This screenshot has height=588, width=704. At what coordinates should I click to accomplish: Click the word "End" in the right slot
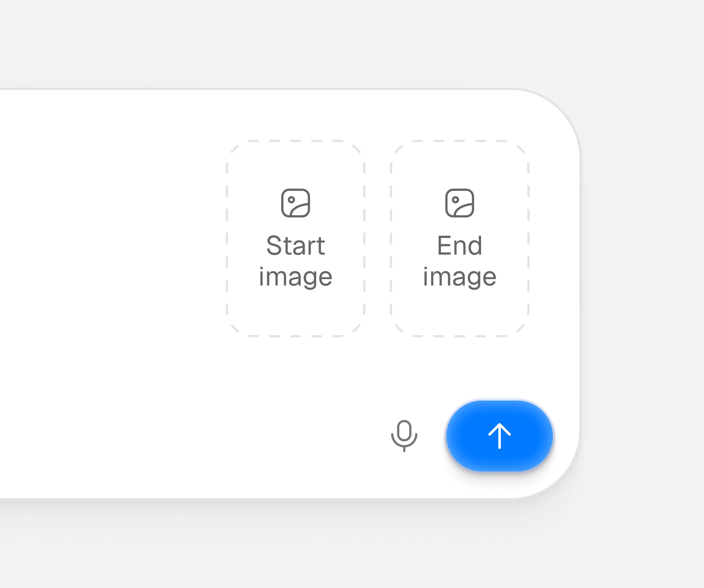point(460,245)
